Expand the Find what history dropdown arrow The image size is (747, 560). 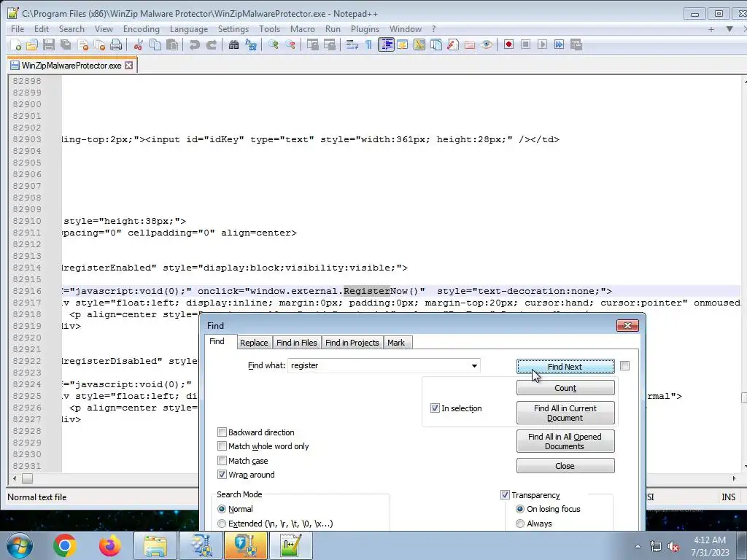(474, 366)
